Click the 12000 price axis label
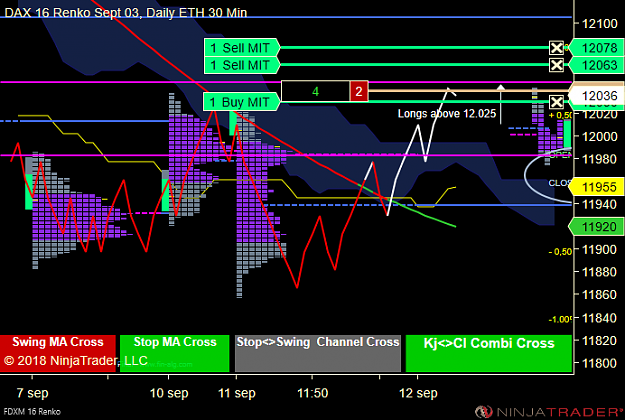The height and width of the screenshot is (420, 625). click(600, 136)
